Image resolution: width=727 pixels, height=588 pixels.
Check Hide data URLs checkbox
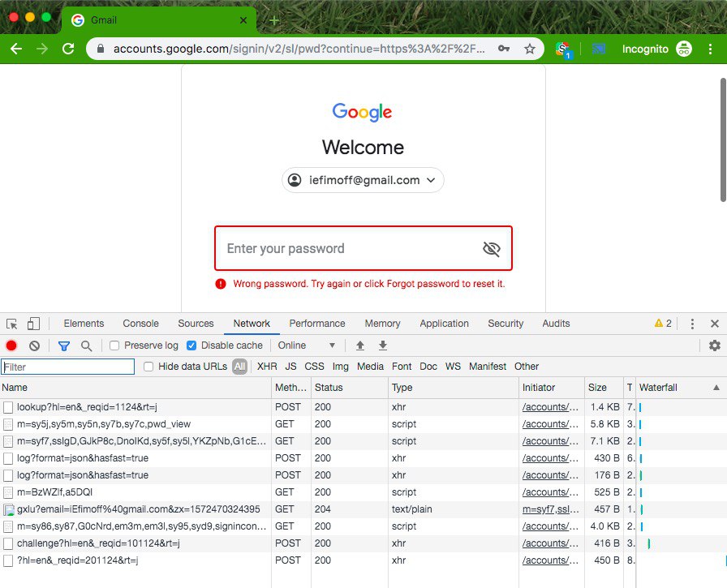[148, 367]
